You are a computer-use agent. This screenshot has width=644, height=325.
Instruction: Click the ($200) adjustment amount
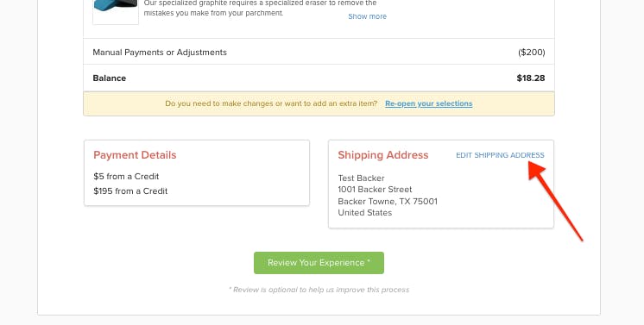[x=532, y=52]
